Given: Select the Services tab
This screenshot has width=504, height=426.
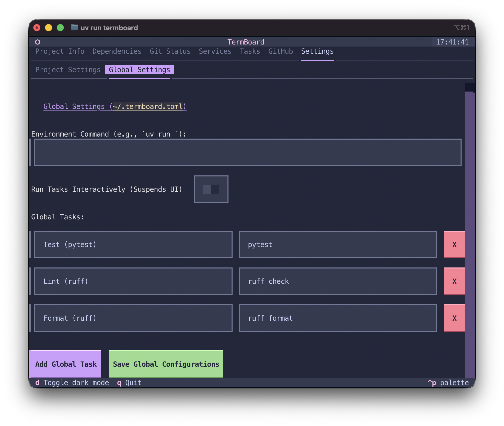Looking at the screenshot, I should click(x=215, y=51).
